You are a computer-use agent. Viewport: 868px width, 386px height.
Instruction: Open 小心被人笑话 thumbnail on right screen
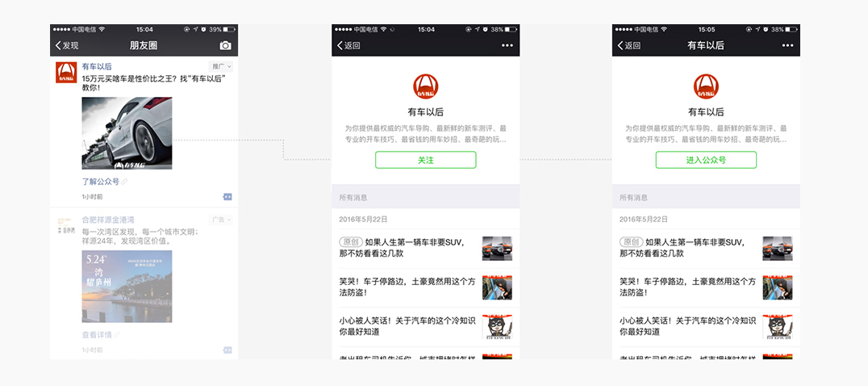click(778, 327)
